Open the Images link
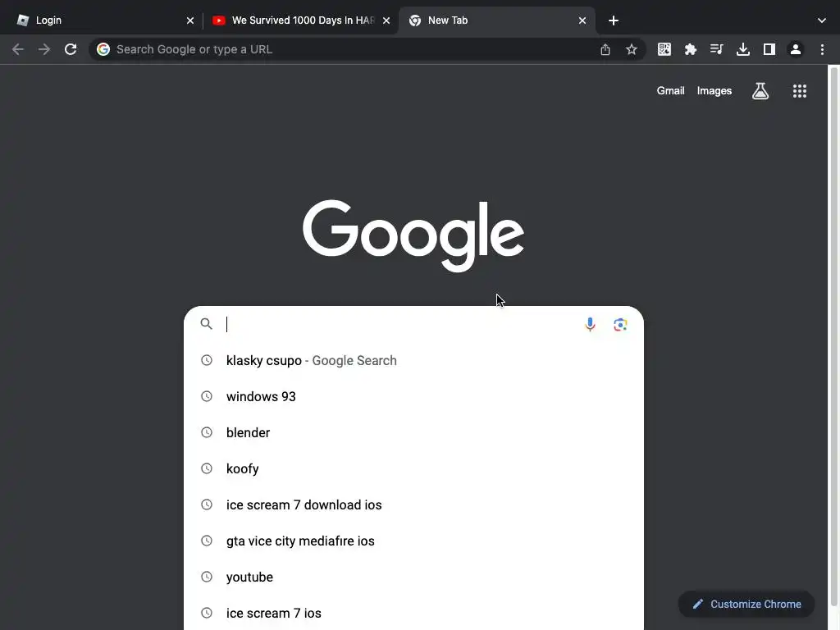This screenshot has width=840, height=630. point(714,91)
